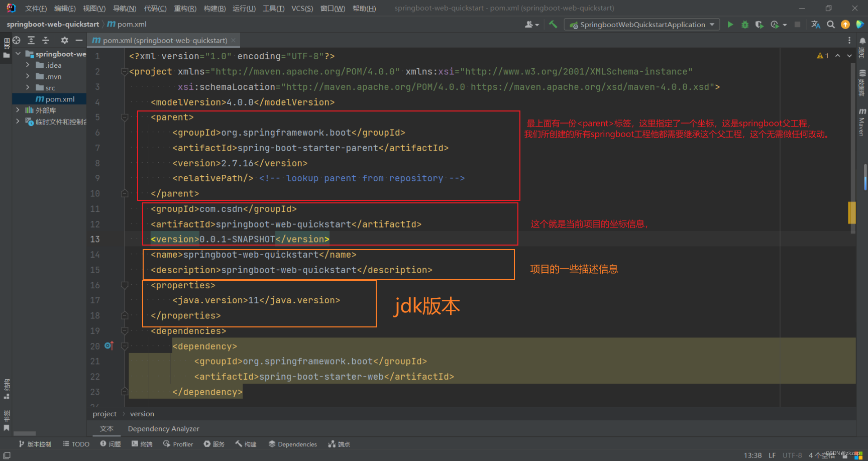Screen dimensions: 868x461
Task: Open Search Everywhere magnifier icon
Action: coord(831,25)
